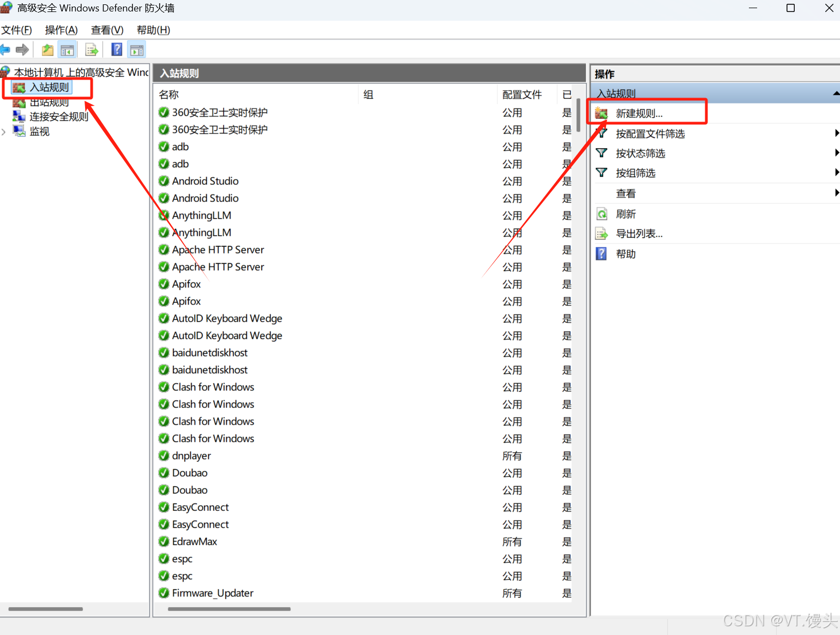Click the 监视 monitor tree icon
Viewport: 840px width, 635px height.
pyautogui.click(x=19, y=131)
